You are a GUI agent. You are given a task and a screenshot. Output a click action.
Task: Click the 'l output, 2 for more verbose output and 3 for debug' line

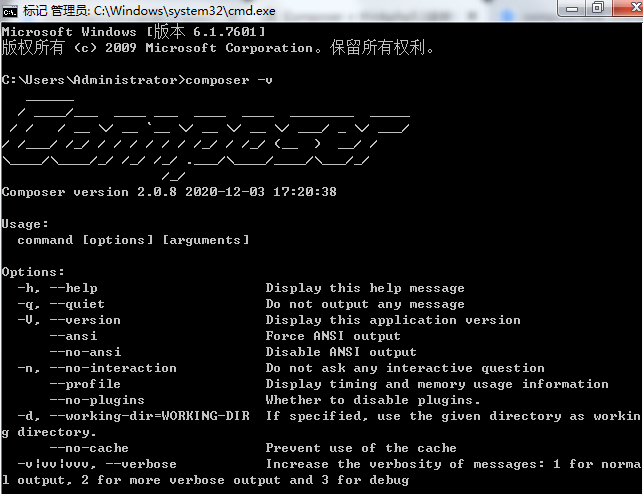205,480
